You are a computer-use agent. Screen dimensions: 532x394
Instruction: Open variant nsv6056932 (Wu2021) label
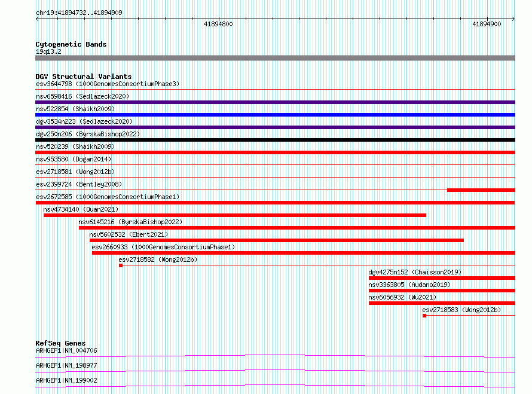tap(402, 297)
